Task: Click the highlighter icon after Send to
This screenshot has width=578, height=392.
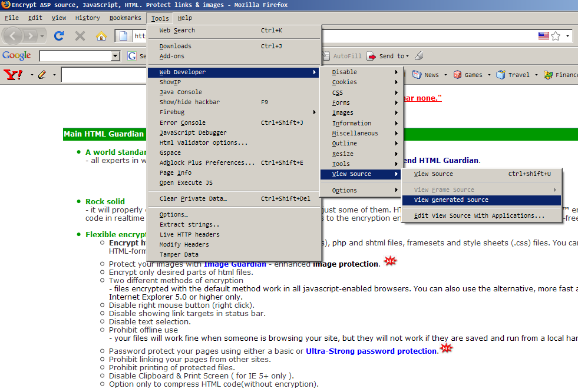Action: [x=419, y=56]
